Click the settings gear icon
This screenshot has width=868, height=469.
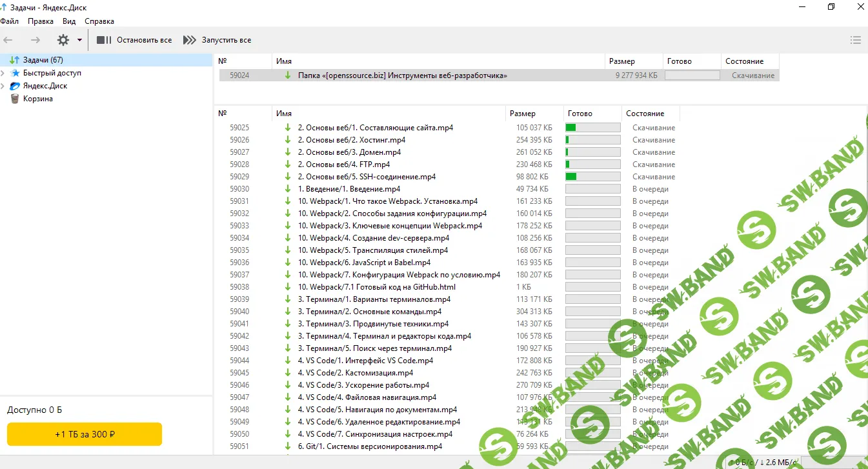[x=63, y=40]
